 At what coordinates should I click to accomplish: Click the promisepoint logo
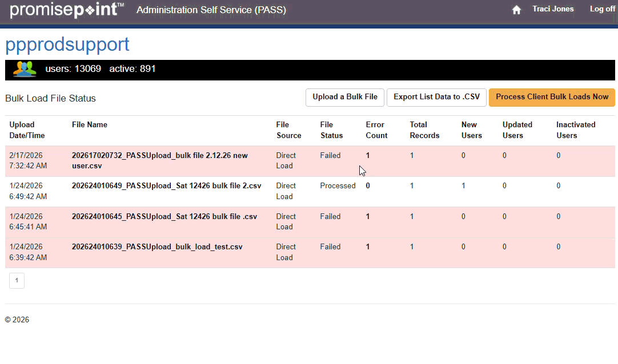coord(66,10)
